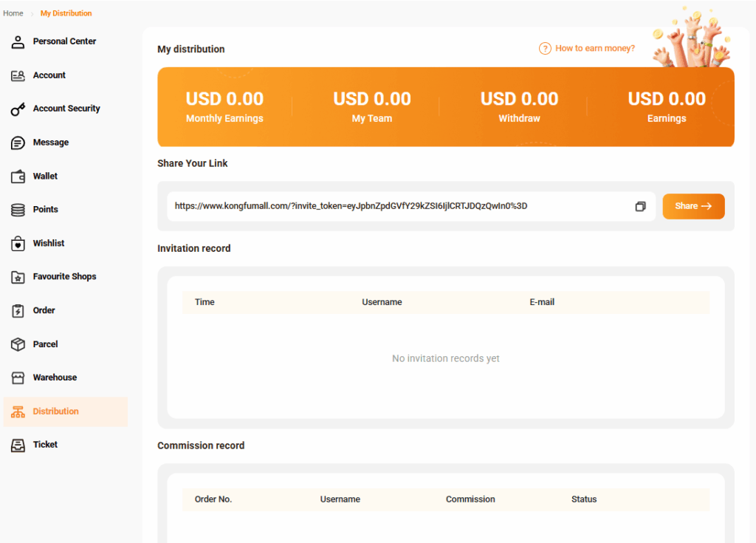Click the Account card icon in sidebar

pos(18,75)
